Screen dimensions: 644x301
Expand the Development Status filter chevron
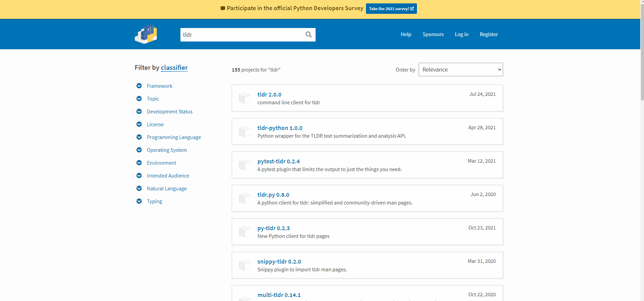pyautogui.click(x=139, y=111)
